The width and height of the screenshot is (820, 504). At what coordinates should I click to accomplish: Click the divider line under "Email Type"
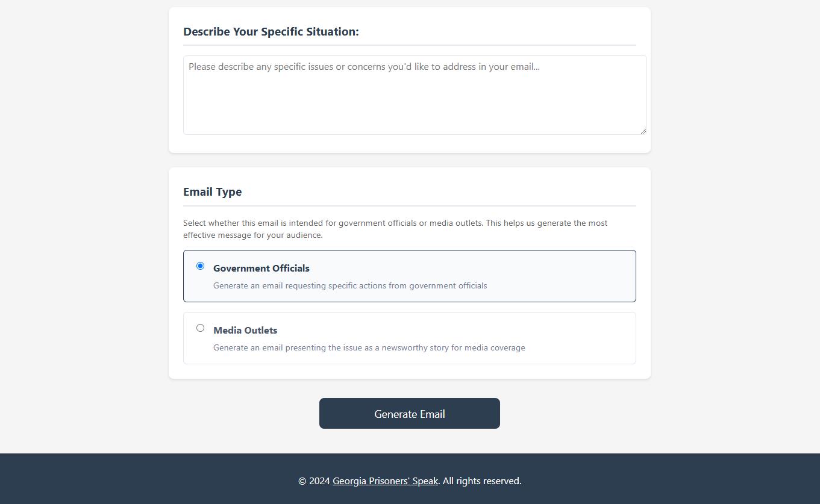point(410,206)
